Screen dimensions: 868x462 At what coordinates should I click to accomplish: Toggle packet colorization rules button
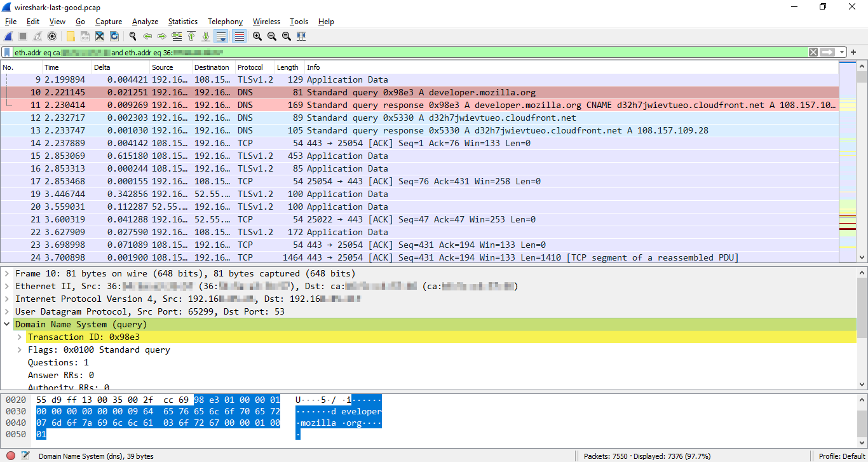239,36
